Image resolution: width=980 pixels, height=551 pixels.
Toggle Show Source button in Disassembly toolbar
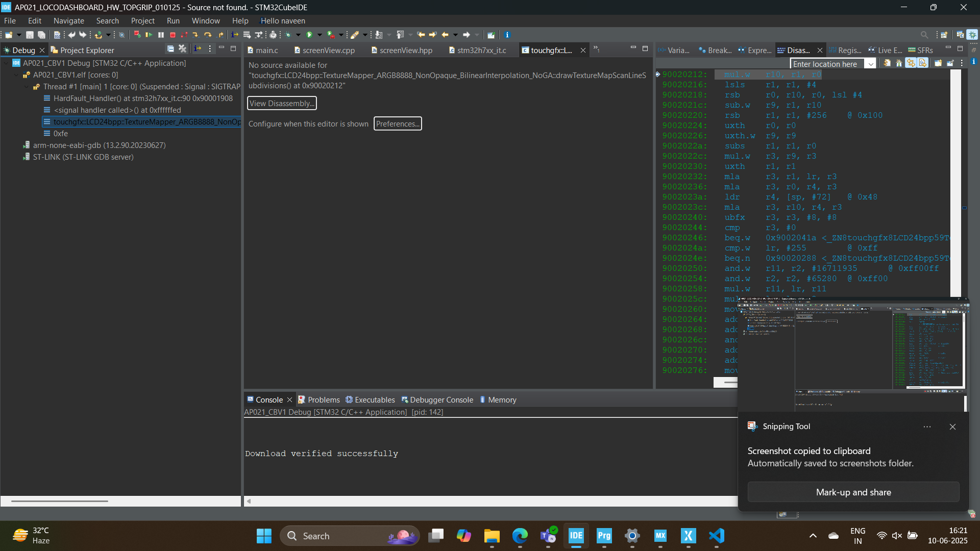(x=923, y=63)
